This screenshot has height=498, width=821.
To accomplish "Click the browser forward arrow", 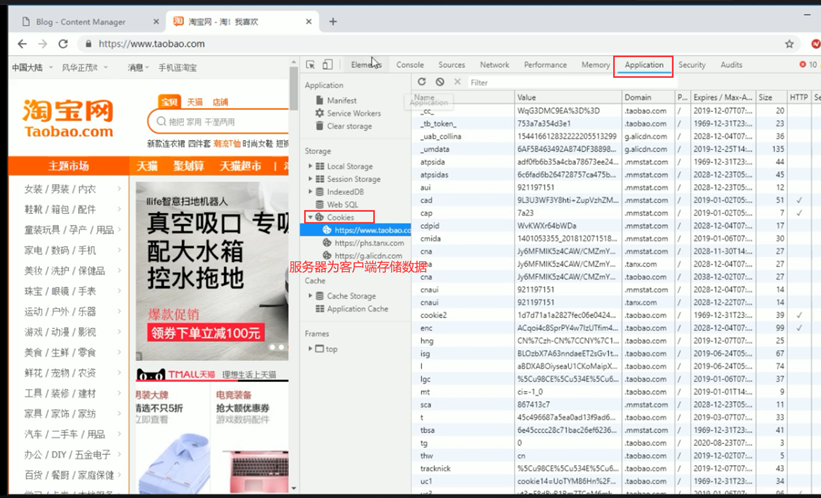I will 42,44.
